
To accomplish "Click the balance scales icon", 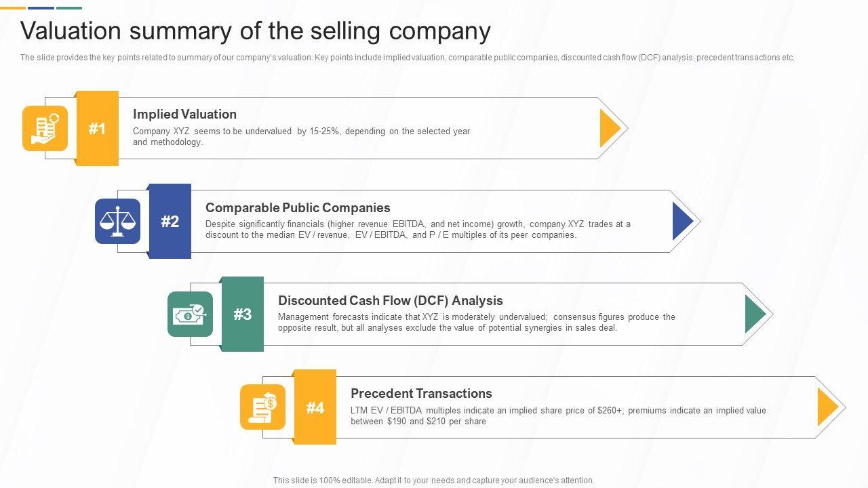I will pos(118,221).
